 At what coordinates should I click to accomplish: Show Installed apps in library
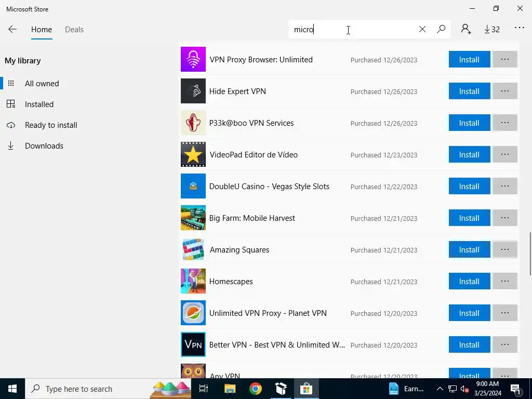click(x=39, y=104)
